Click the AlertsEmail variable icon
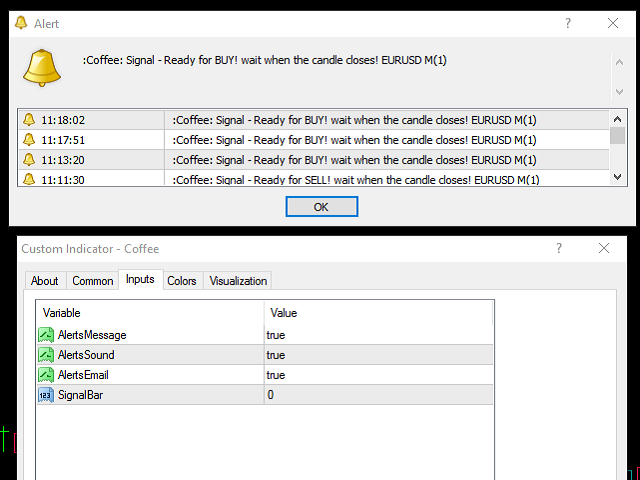This screenshot has width=640, height=480. pyautogui.click(x=46, y=375)
